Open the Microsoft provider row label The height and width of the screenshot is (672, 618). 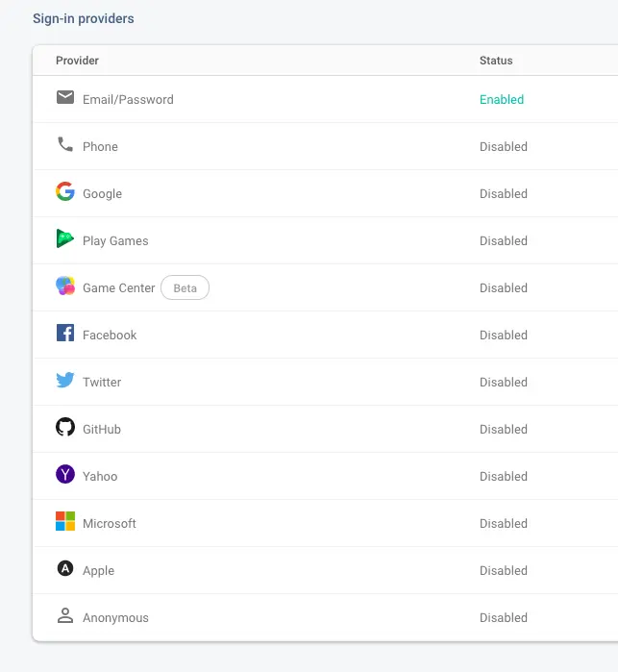tap(110, 523)
